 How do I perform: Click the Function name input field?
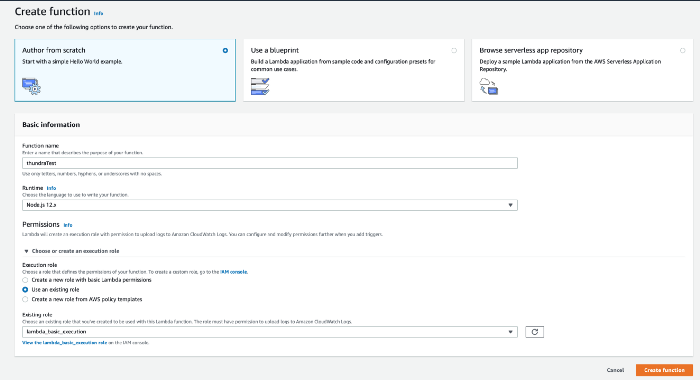(x=270, y=163)
